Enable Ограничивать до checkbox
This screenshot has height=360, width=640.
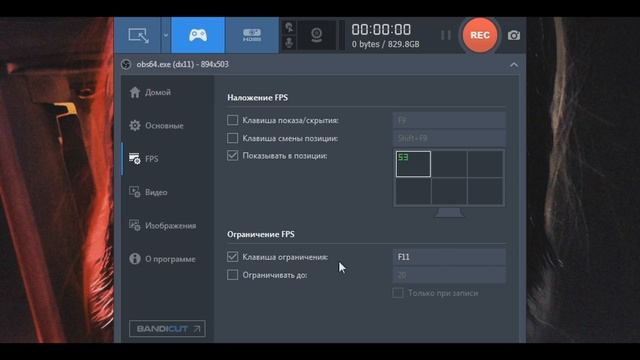click(233, 275)
